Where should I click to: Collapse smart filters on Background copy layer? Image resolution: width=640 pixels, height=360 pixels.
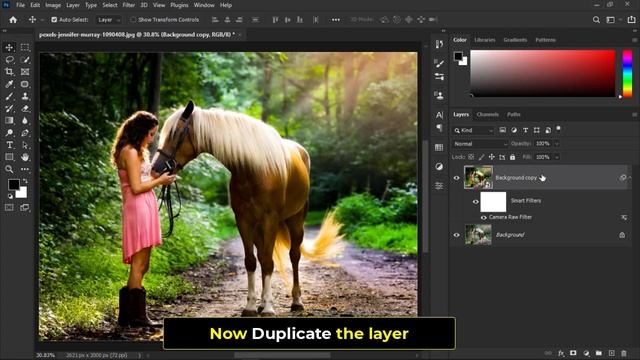(630, 178)
